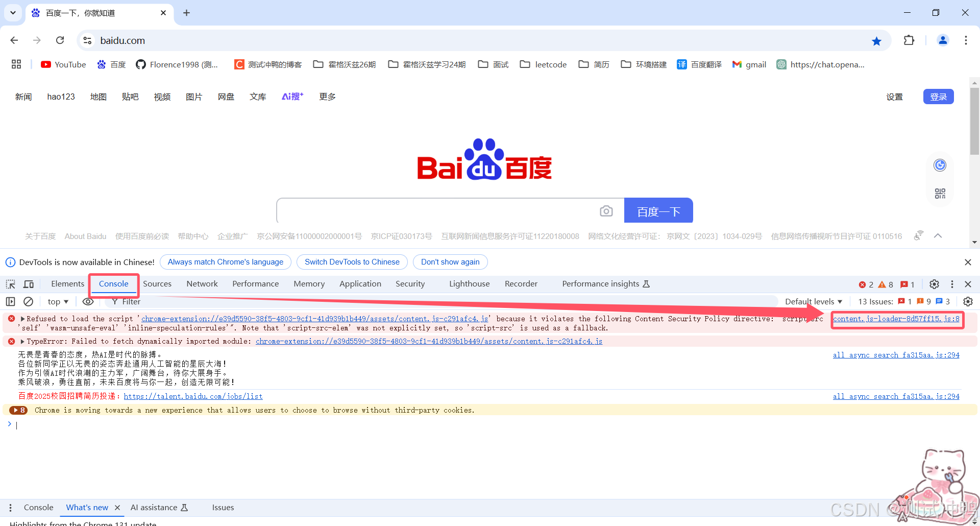The height and width of the screenshot is (526, 980).
Task: Click the 百度一下 search button
Action: coord(658,211)
